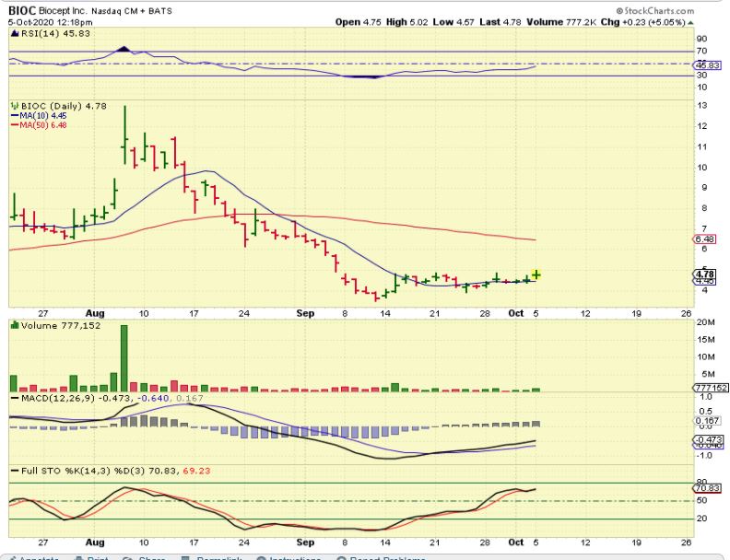Click the tallest green volume bar
730x560 pixels.
[x=124, y=358]
